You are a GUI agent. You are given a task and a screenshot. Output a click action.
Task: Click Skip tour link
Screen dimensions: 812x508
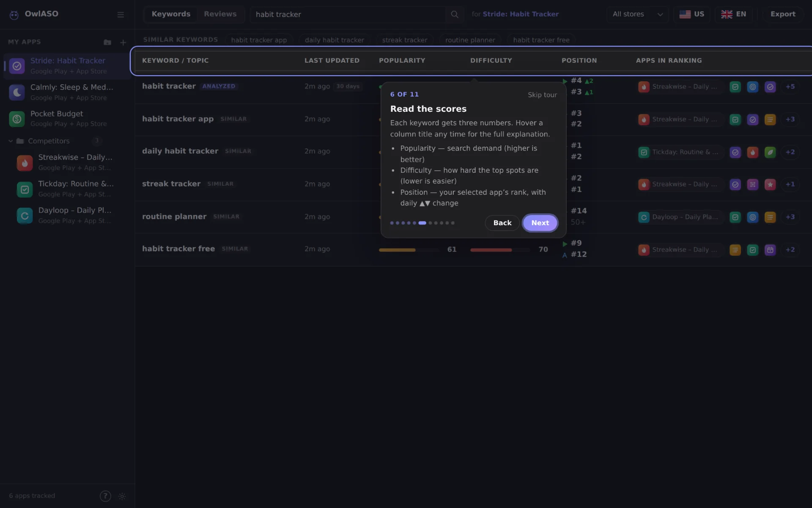click(542, 95)
